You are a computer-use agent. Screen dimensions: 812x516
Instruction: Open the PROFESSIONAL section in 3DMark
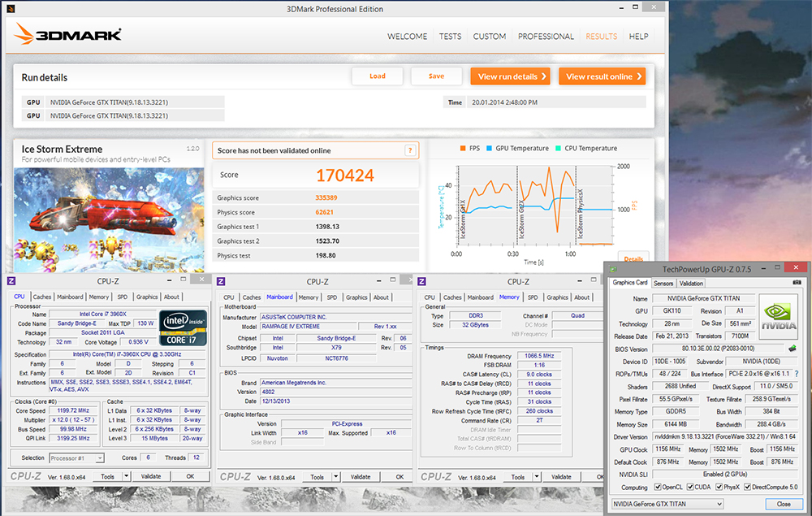pos(546,37)
